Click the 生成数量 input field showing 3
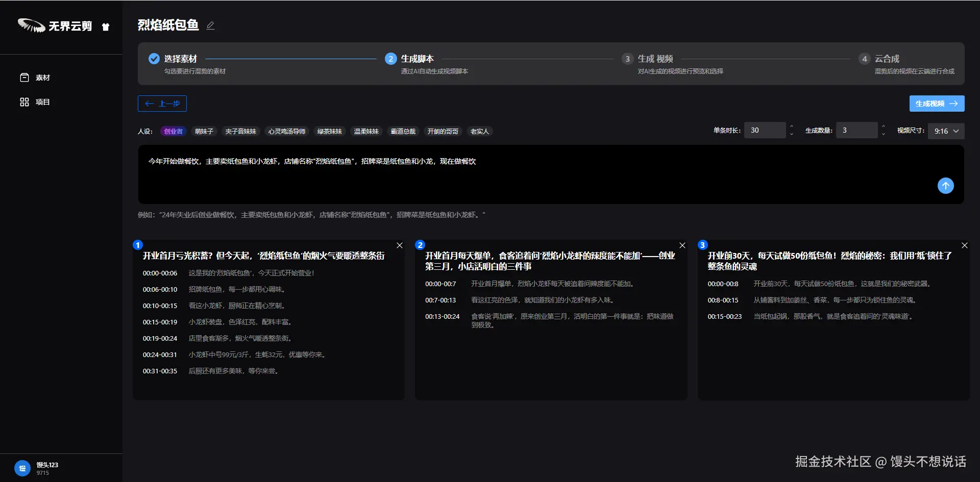 tap(857, 130)
